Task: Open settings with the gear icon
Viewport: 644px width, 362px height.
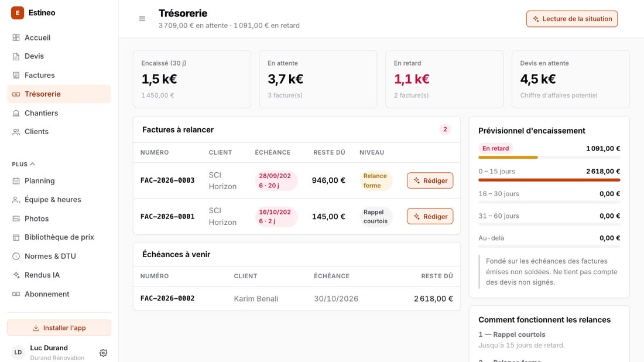Action: point(104,353)
